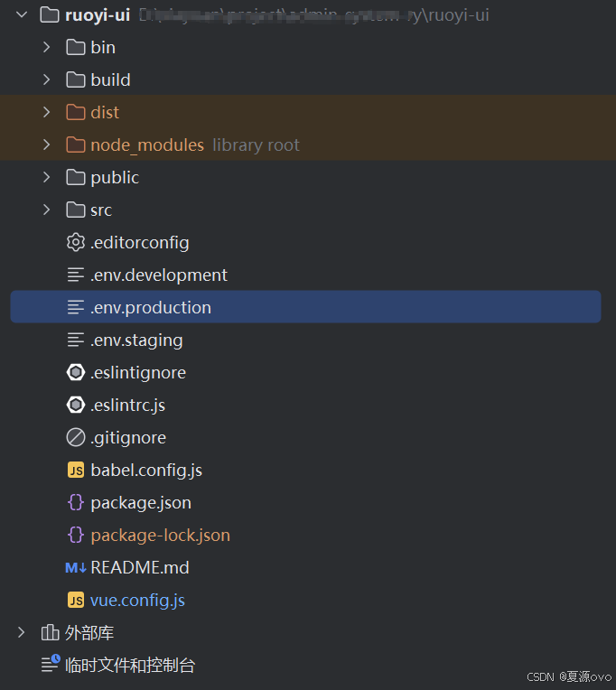616x690 pixels.
Task: Select the babel.config.js file name
Action: (x=146, y=471)
